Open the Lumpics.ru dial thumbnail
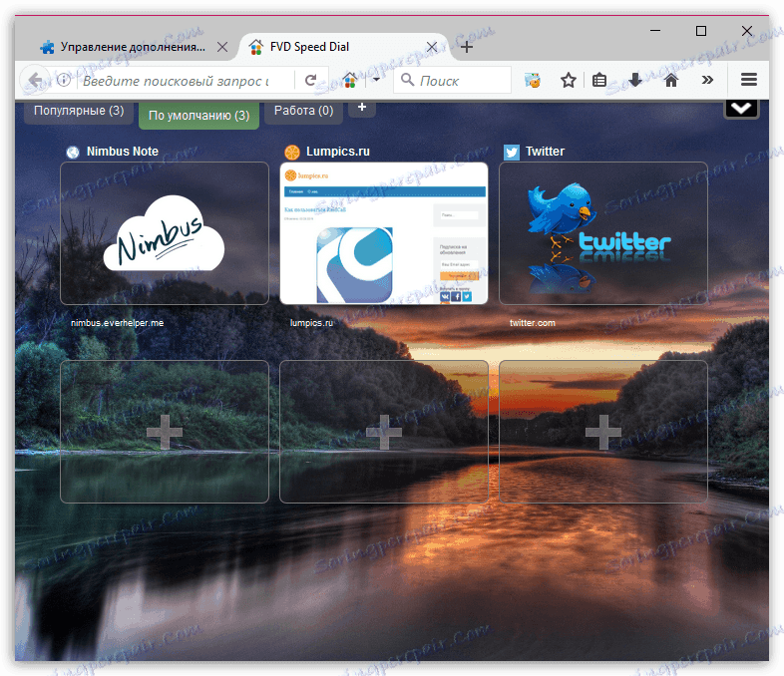The height and width of the screenshot is (676, 784). click(x=384, y=233)
